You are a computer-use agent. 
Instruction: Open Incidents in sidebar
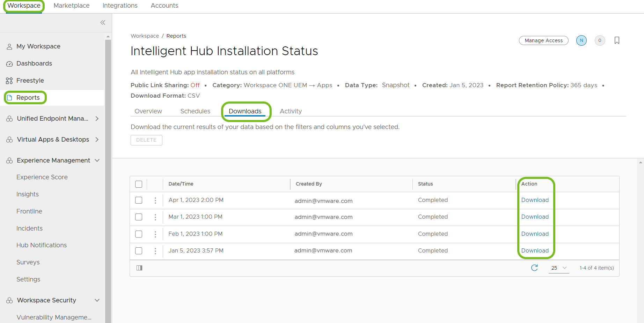(29, 228)
